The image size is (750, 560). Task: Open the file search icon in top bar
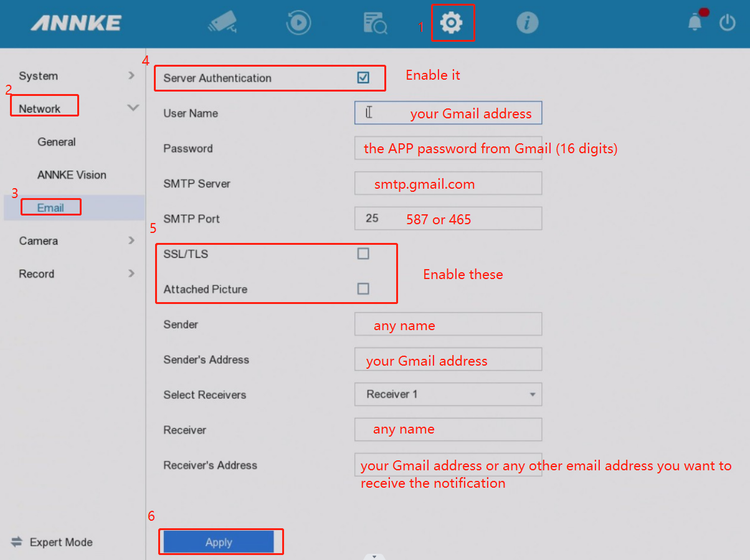click(375, 23)
